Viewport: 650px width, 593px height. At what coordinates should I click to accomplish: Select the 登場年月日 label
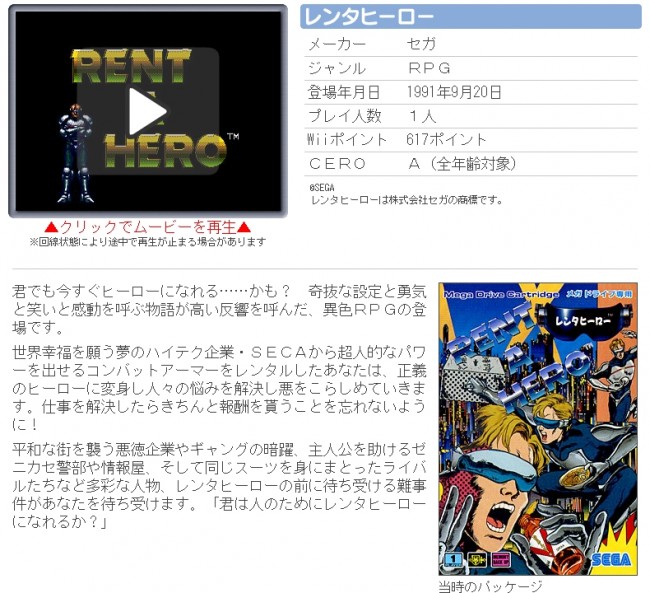(343, 92)
